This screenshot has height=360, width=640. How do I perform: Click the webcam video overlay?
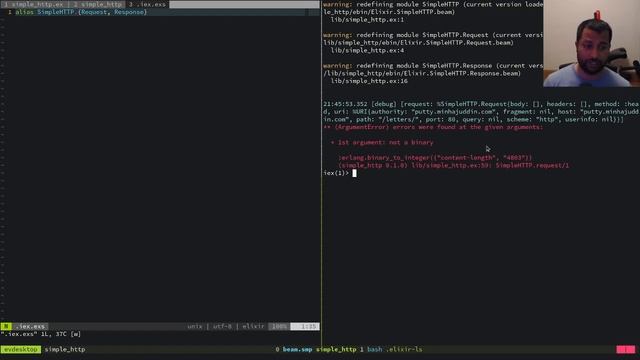point(591,43)
